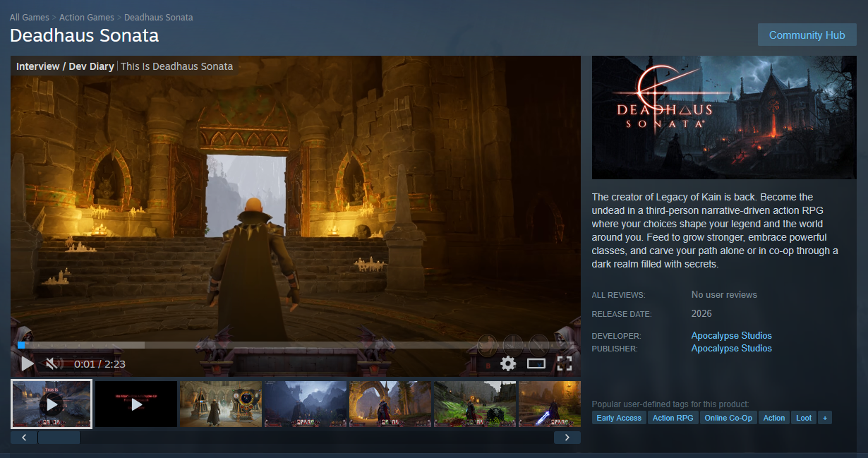Select the Action RPG tag

click(x=673, y=418)
